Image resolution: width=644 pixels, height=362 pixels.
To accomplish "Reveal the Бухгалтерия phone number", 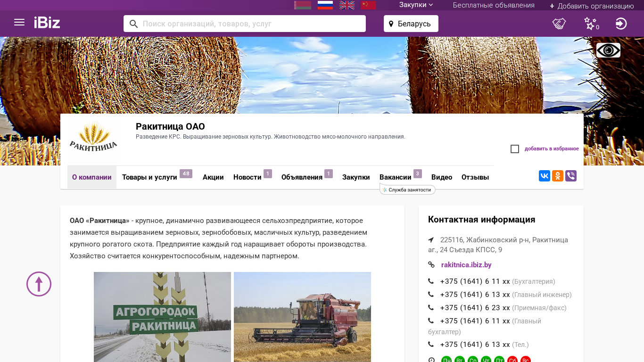I will pos(475,281).
